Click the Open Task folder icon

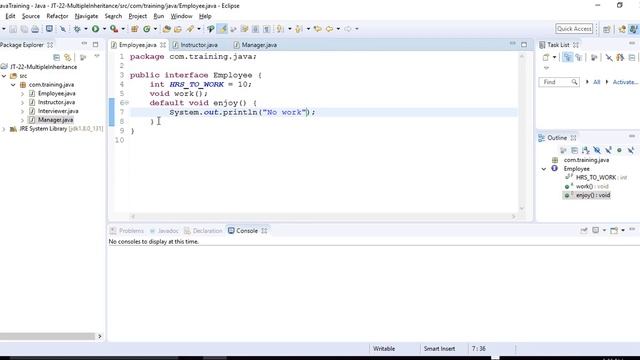pos(178,29)
